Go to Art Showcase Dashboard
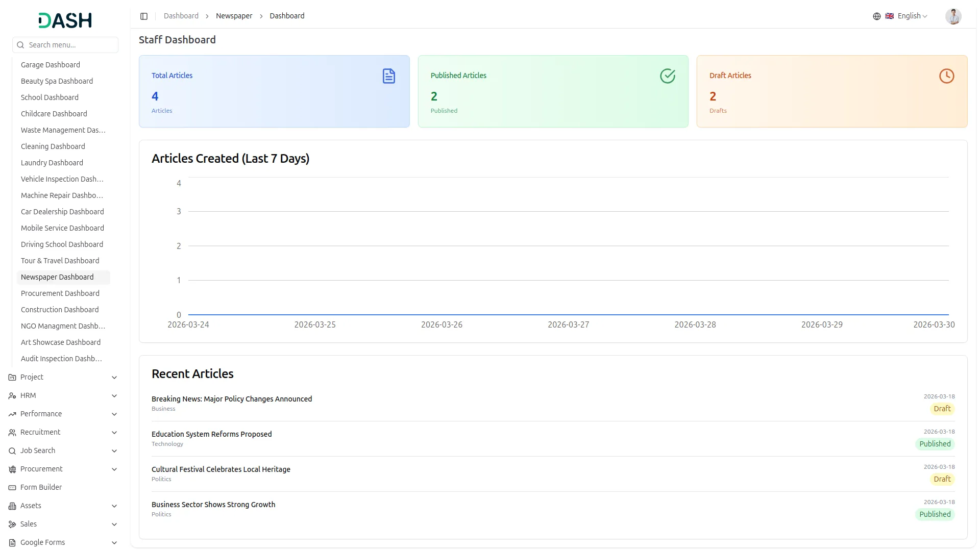This screenshot has width=980, height=551. point(61,342)
